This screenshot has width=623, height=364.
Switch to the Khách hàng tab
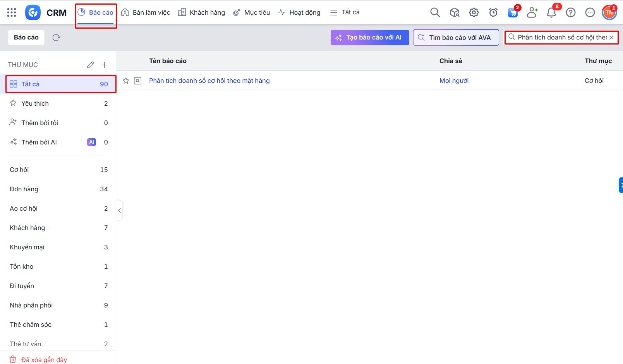click(201, 12)
